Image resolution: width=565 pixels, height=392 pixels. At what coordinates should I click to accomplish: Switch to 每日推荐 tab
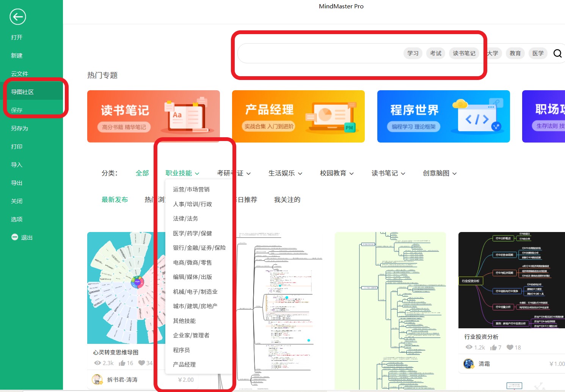244,199
